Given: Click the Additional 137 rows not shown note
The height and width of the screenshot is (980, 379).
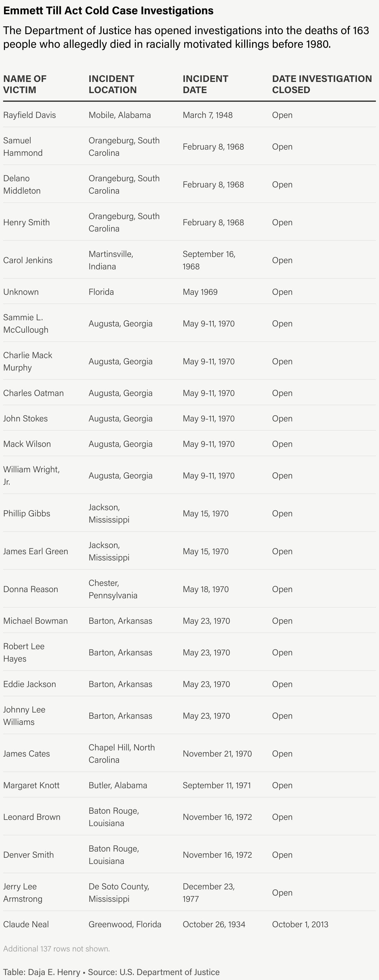Looking at the screenshot, I should pos(56,949).
